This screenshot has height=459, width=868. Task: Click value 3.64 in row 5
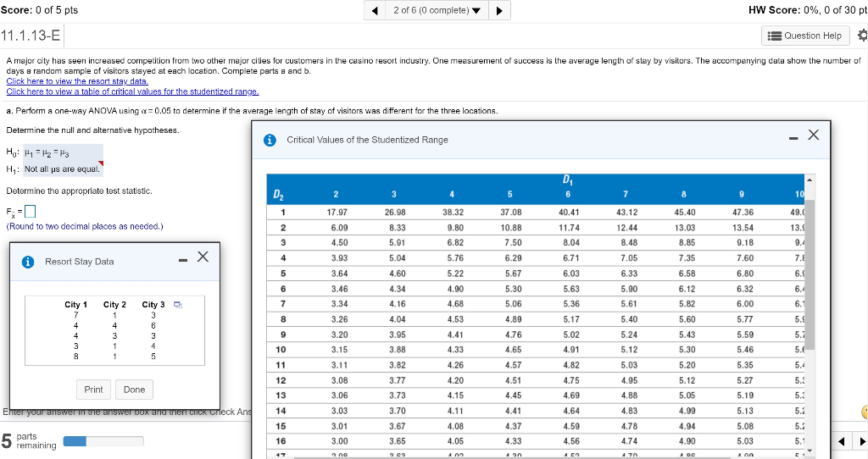pos(339,274)
